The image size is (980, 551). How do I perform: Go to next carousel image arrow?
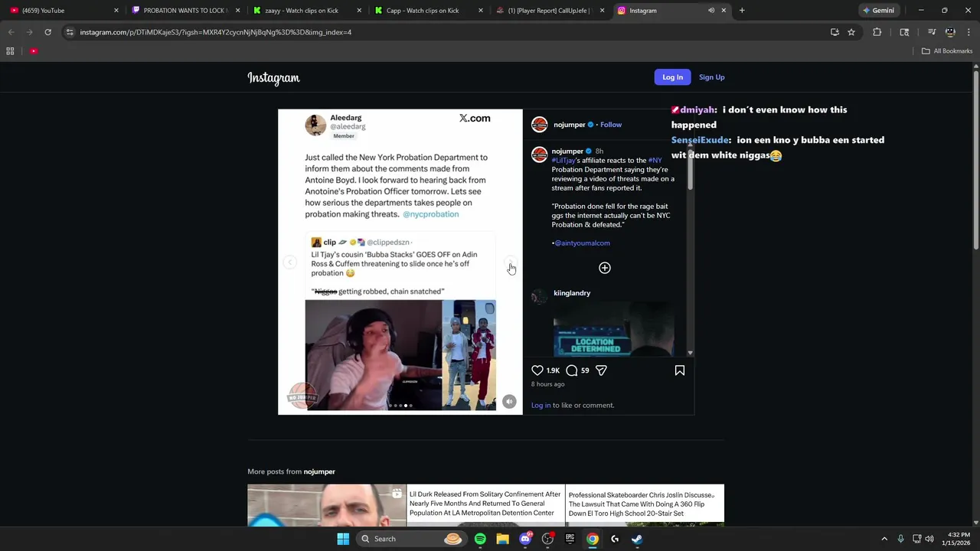coord(511,262)
